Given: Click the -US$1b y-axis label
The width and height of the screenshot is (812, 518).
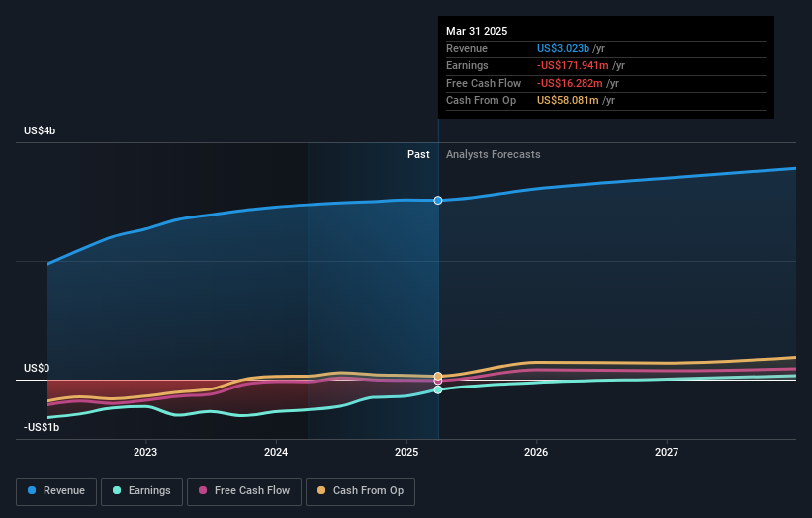Looking at the screenshot, I should 42,427.
